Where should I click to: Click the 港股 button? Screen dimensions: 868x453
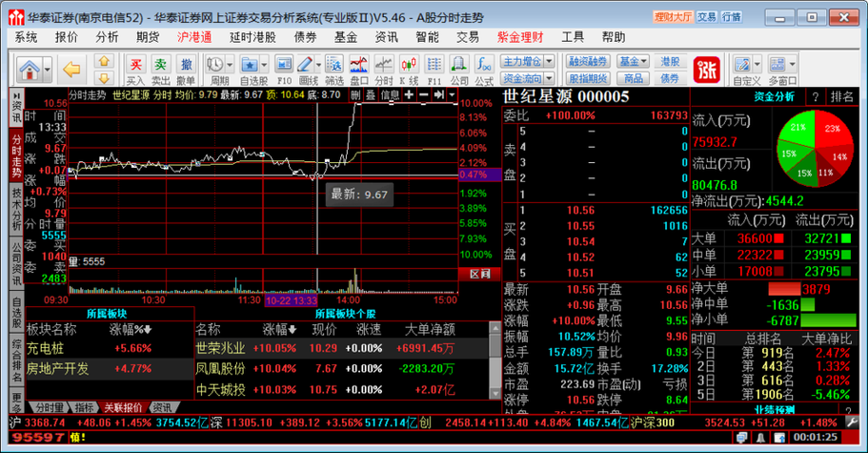(x=670, y=61)
